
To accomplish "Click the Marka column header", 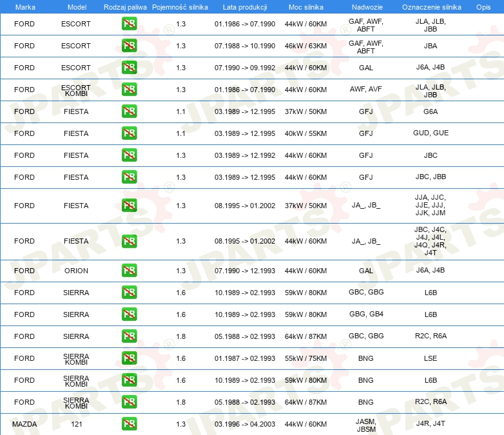I will click(25, 7).
